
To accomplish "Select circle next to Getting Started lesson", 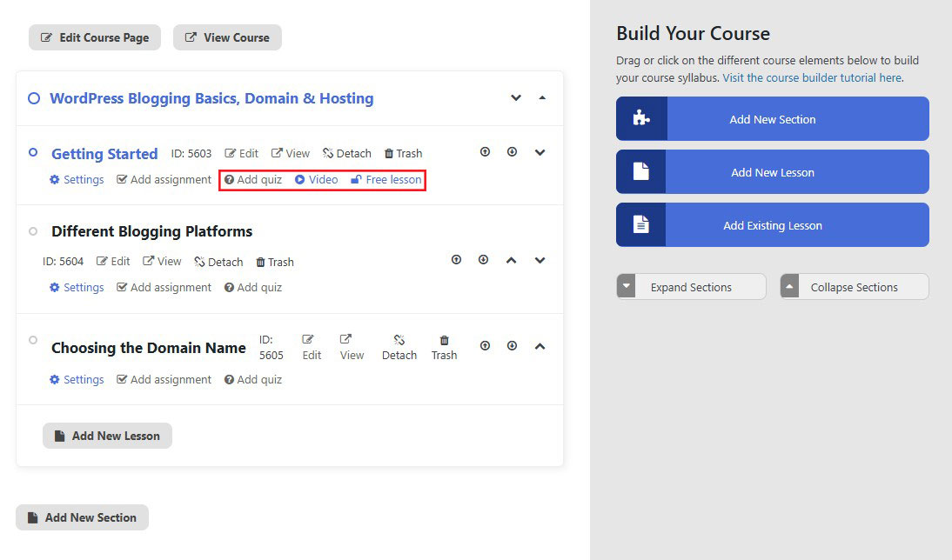I will (33, 152).
